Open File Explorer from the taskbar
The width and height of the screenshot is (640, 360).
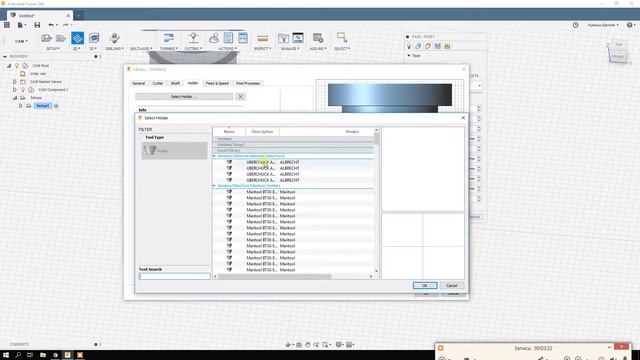click(x=43, y=355)
